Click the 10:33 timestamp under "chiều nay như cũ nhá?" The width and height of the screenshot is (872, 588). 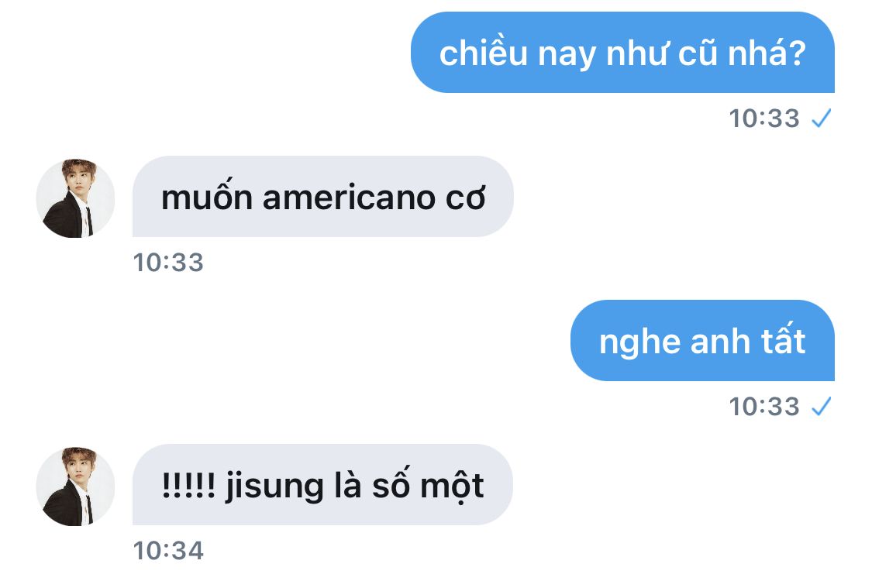point(764,119)
